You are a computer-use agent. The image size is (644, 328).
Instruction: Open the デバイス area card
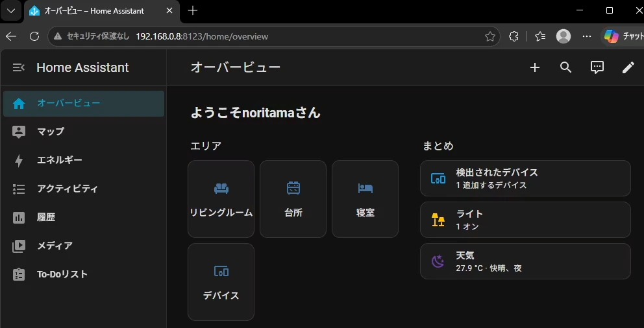(221, 282)
